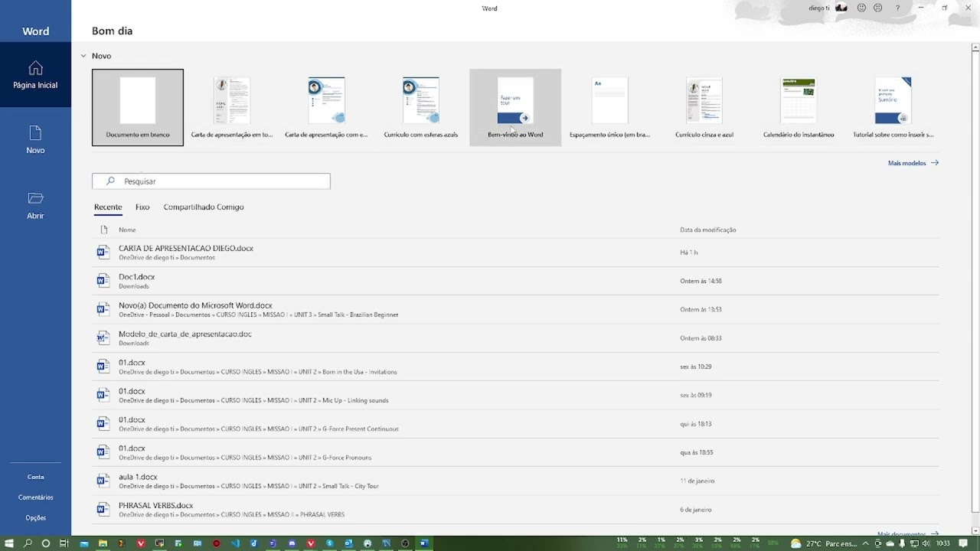Select Carta de apresentação em tons template
The width and height of the screenshot is (980, 551).
point(232,107)
